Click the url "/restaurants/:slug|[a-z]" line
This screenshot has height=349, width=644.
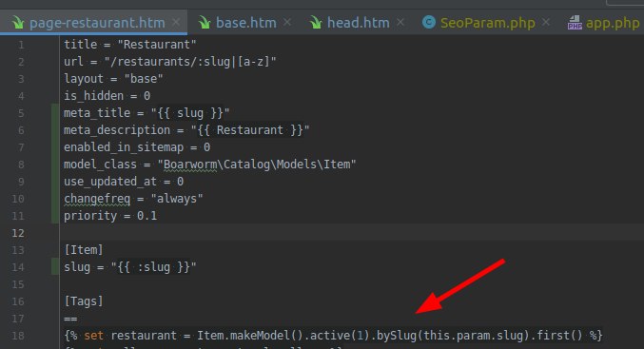[x=169, y=62]
